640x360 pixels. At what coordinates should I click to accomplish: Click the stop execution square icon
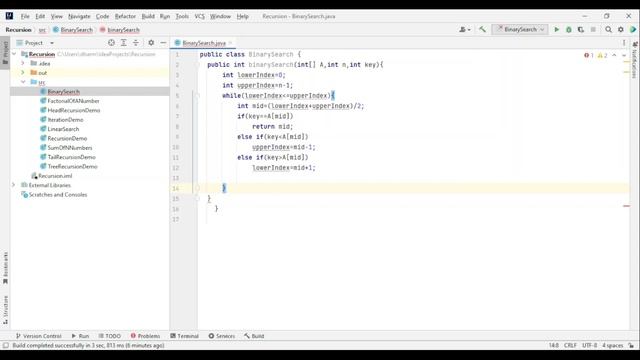point(593,29)
